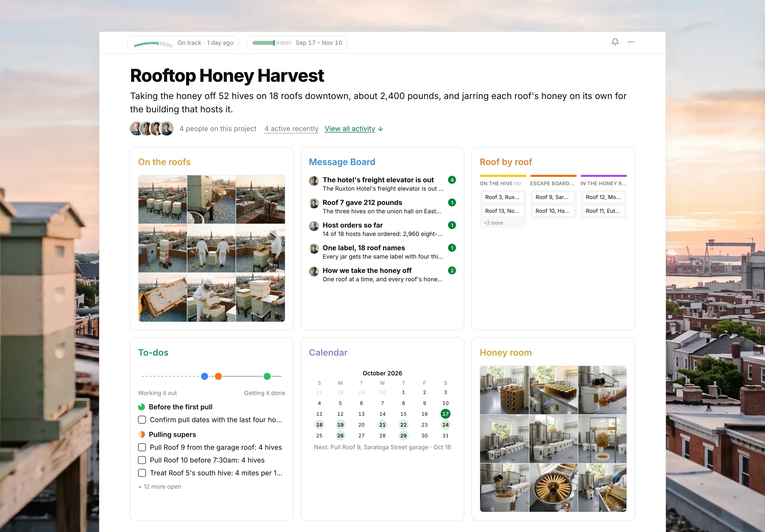Open the Sep 17 – Nov 10 schedule pill
This screenshot has width=765, height=532.
[x=297, y=43]
